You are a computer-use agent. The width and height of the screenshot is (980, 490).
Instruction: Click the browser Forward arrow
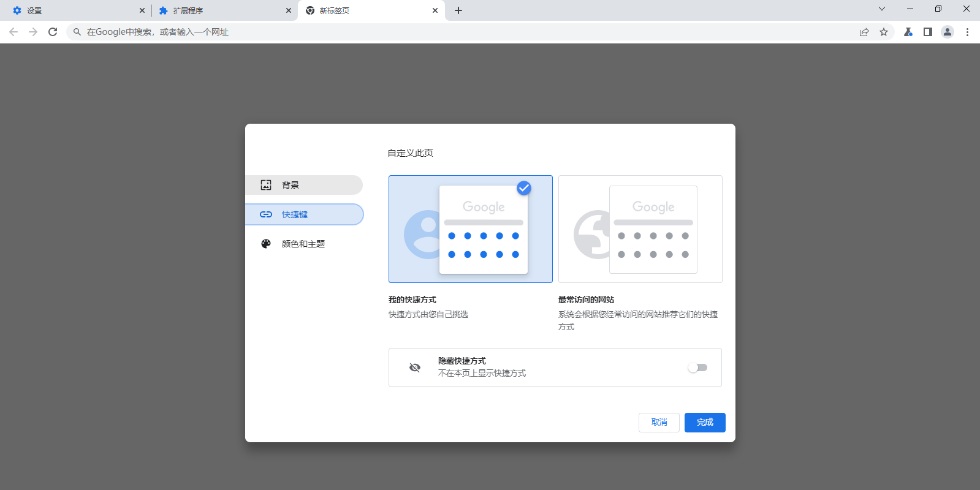[x=33, y=32]
